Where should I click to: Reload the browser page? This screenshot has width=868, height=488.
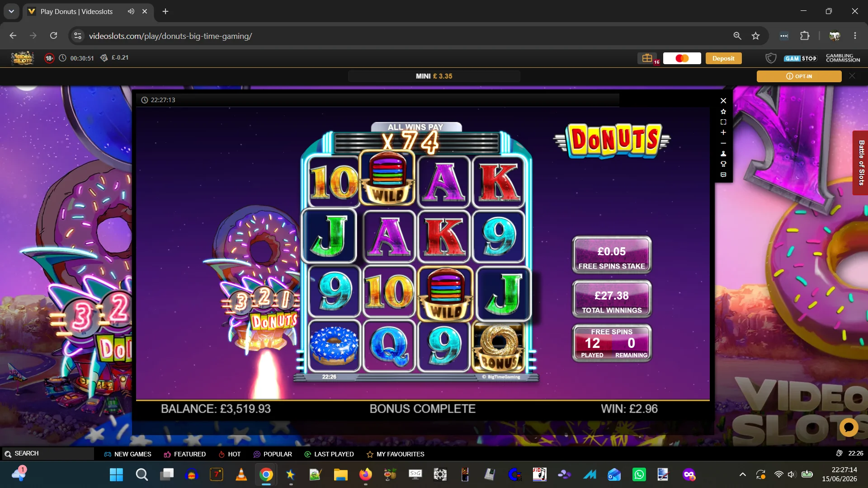53,36
